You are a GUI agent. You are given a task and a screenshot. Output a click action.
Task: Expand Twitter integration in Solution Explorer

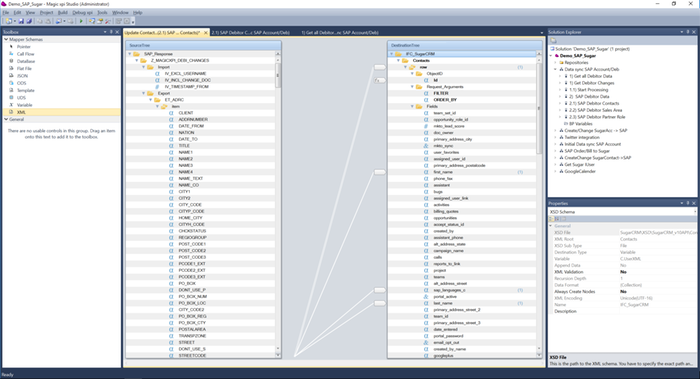[x=555, y=137]
